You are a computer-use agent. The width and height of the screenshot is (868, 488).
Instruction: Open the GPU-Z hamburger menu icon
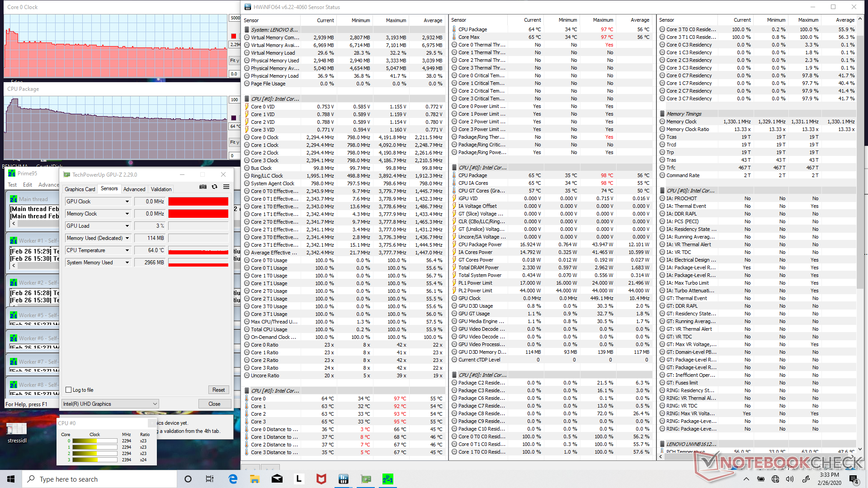pyautogui.click(x=226, y=187)
